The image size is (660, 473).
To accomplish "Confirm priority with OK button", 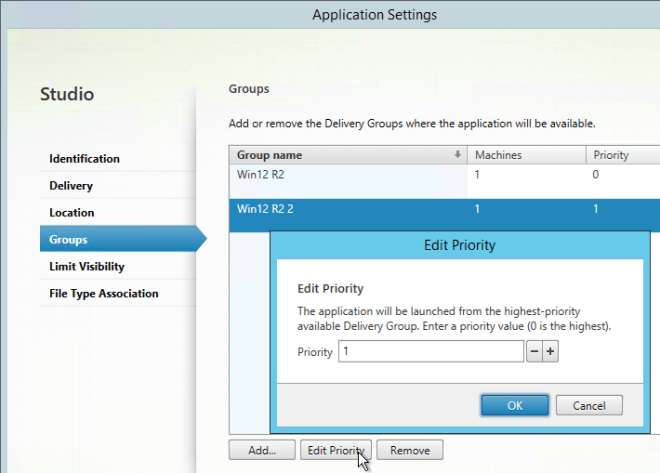I will pos(515,405).
